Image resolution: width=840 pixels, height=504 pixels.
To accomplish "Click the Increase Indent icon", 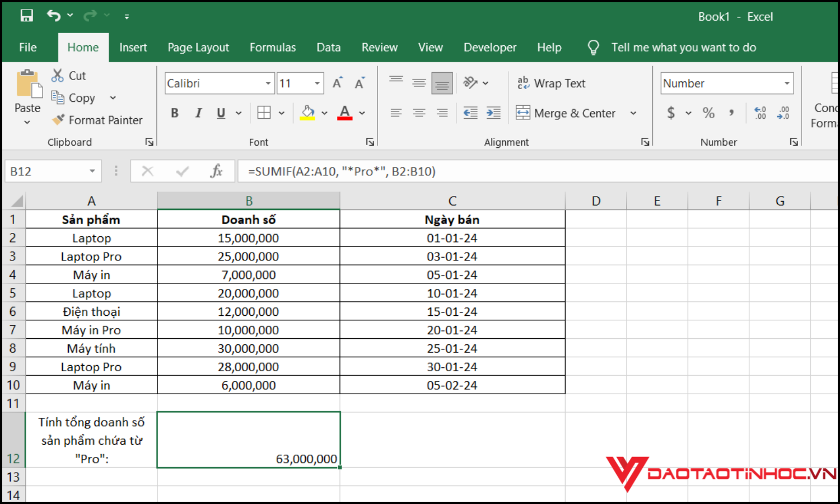I will (493, 113).
